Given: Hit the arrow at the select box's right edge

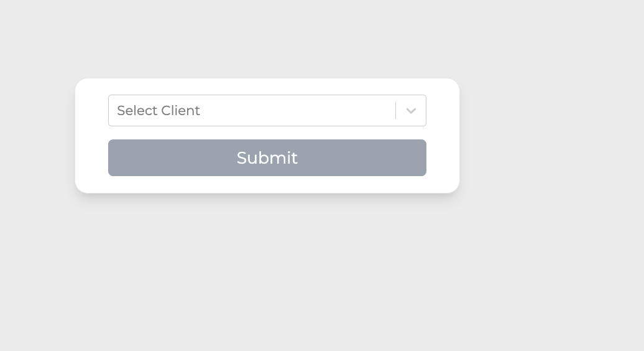Looking at the screenshot, I should coord(411,111).
